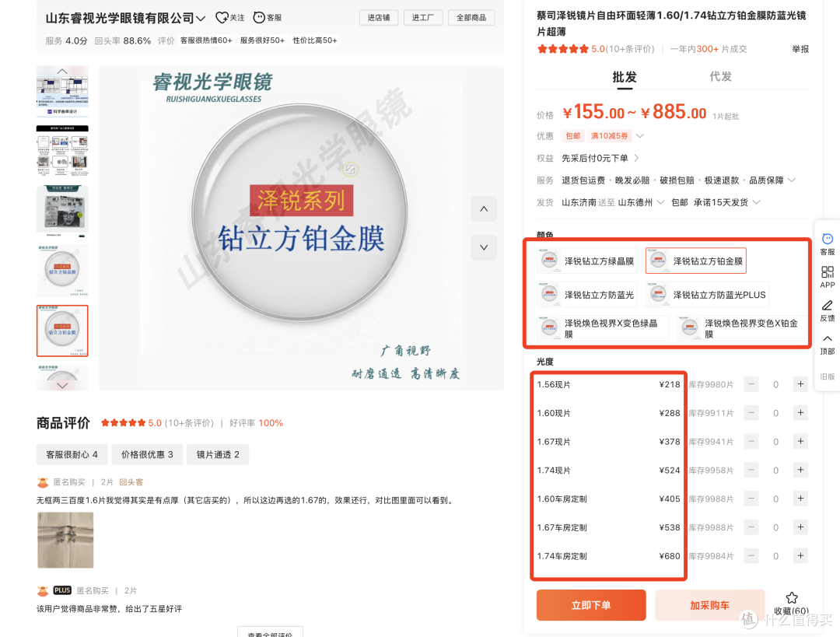Decrease quantity for 1.74车房定制
Image resolution: width=840 pixels, height=637 pixels.
tap(751, 555)
